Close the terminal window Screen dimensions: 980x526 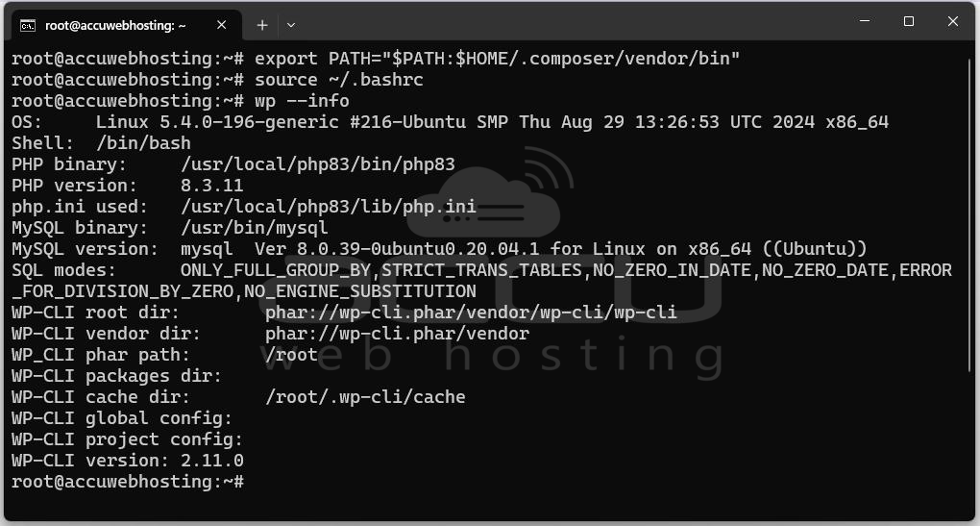952,21
